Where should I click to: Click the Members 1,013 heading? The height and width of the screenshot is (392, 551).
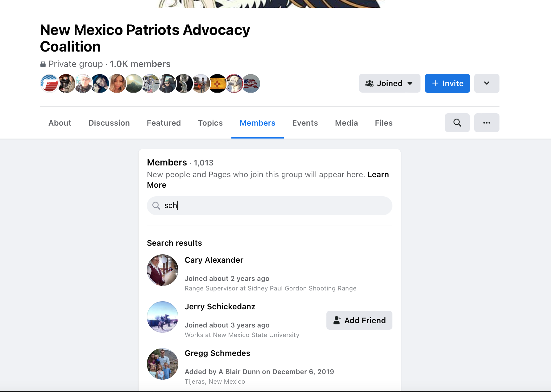pyautogui.click(x=180, y=162)
